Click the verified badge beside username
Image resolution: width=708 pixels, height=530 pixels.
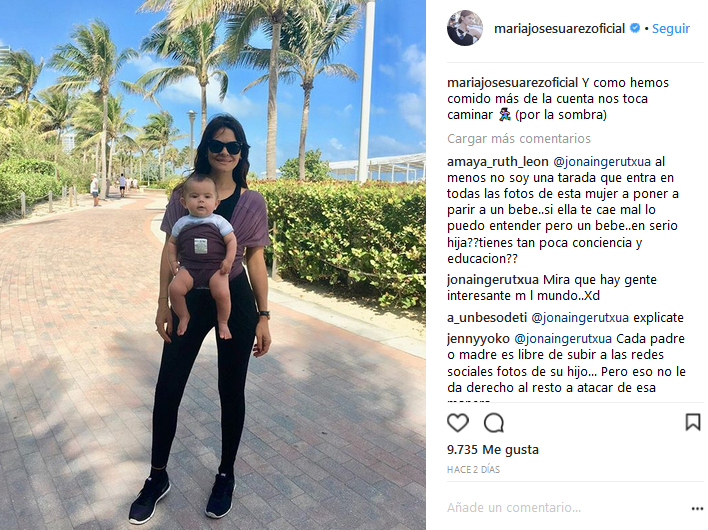(635, 28)
